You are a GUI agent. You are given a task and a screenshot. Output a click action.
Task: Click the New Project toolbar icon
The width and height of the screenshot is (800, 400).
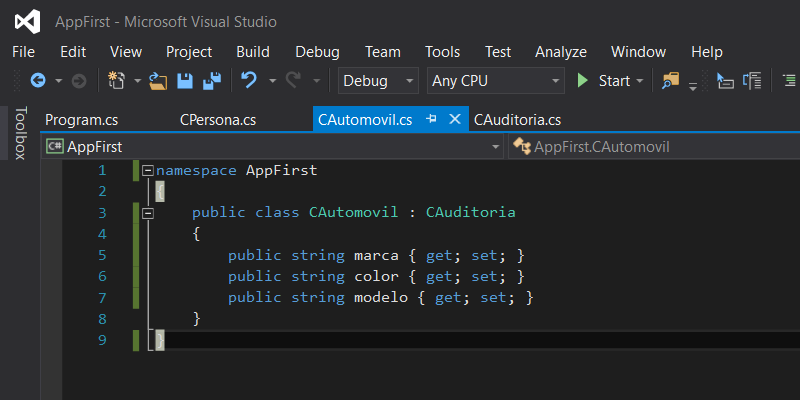click(116, 81)
